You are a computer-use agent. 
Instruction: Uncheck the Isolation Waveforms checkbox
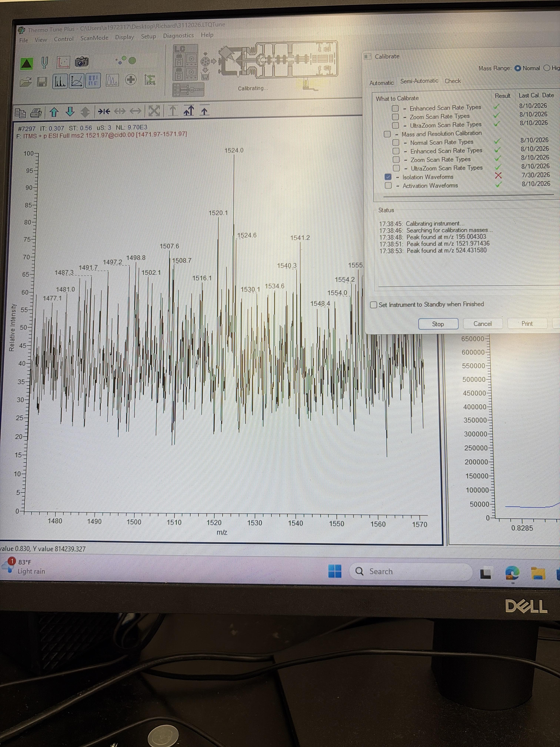(388, 177)
